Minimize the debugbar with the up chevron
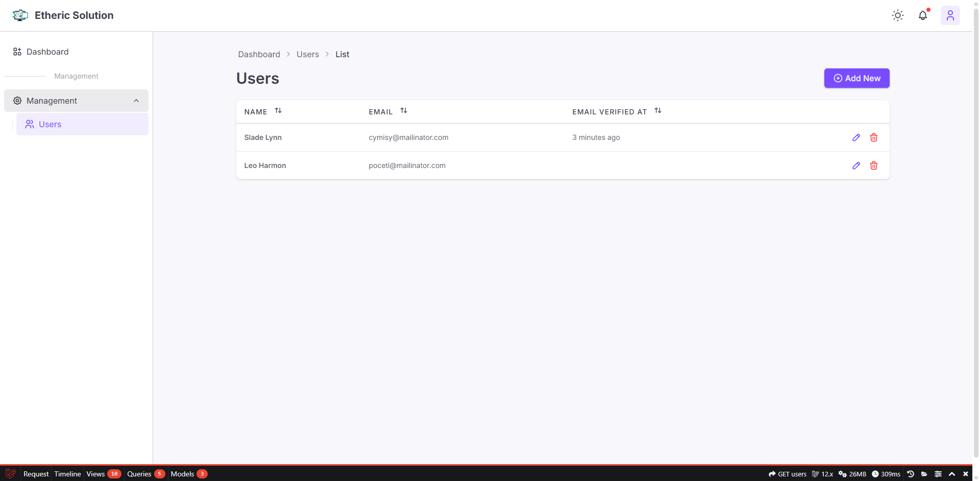The image size is (980, 481). point(952,474)
